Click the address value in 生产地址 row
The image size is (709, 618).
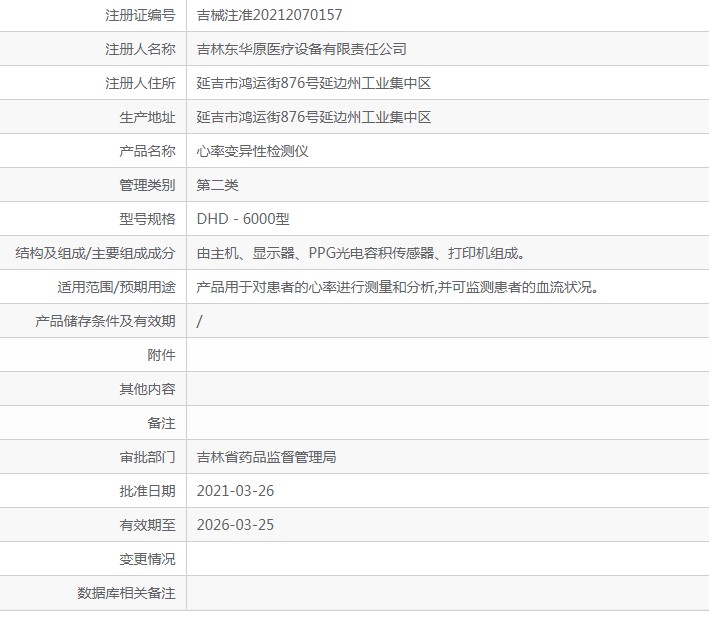(x=314, y=117)
